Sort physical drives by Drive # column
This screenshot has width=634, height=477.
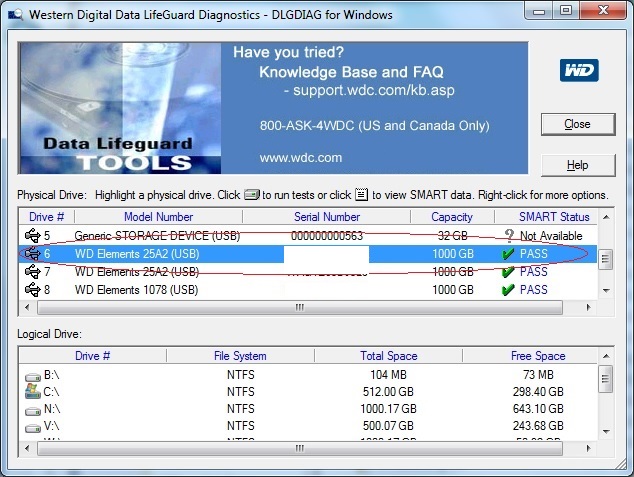(46, 217)
